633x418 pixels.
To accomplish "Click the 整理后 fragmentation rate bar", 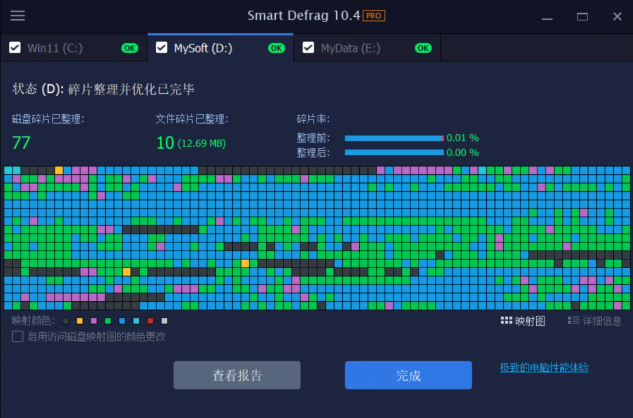I will tap(394, 153).
